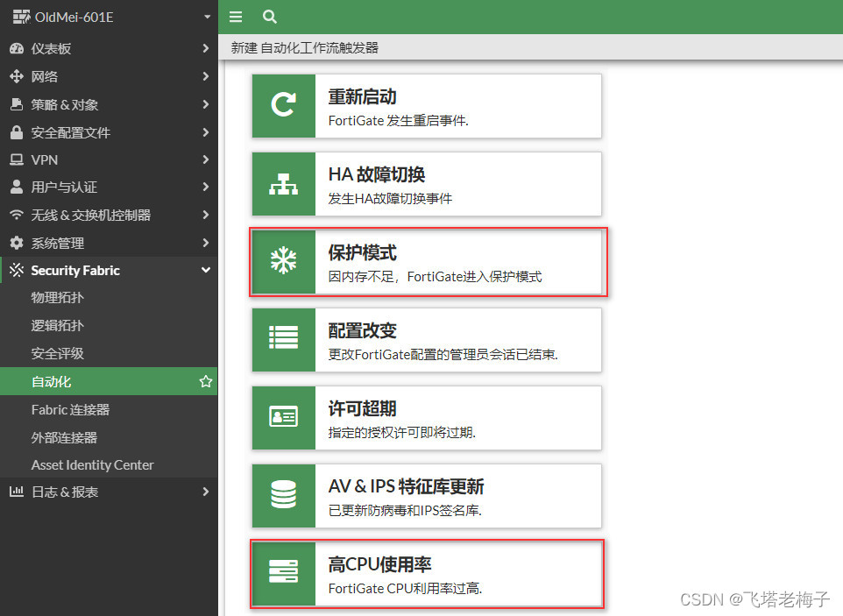Select the 保护模式 trigger title

pos(363,252)
